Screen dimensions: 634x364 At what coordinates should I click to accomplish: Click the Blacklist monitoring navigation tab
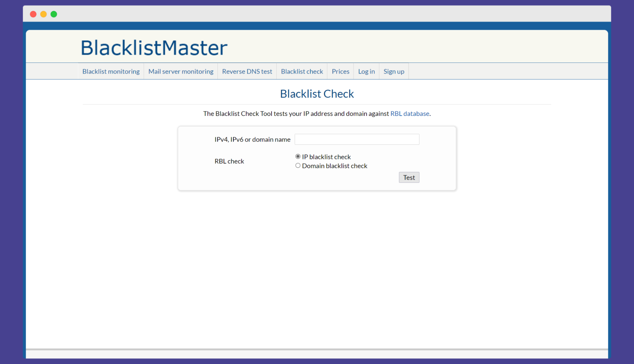111,71
